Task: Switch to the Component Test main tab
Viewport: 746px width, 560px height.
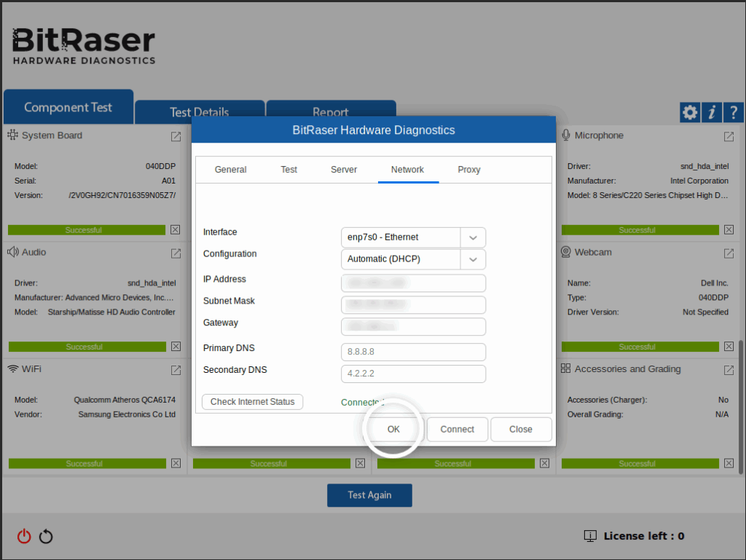Action: click(68, 107)
